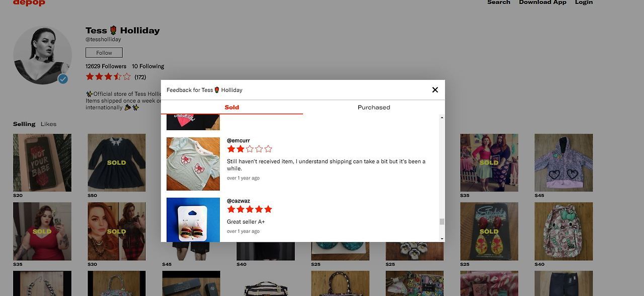This screenshot has height=296, width=644.
Task: Follow Tess Holliday's shop
Action: 104,53
